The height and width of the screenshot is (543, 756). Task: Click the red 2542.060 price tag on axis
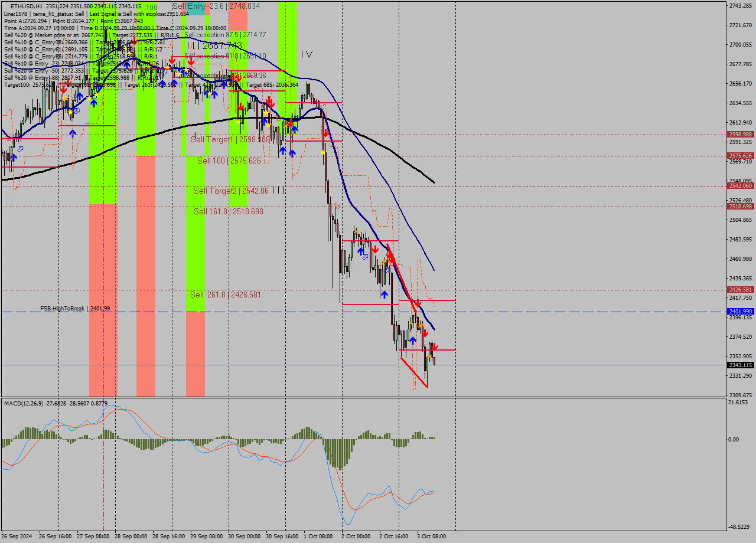coord(740,186)
